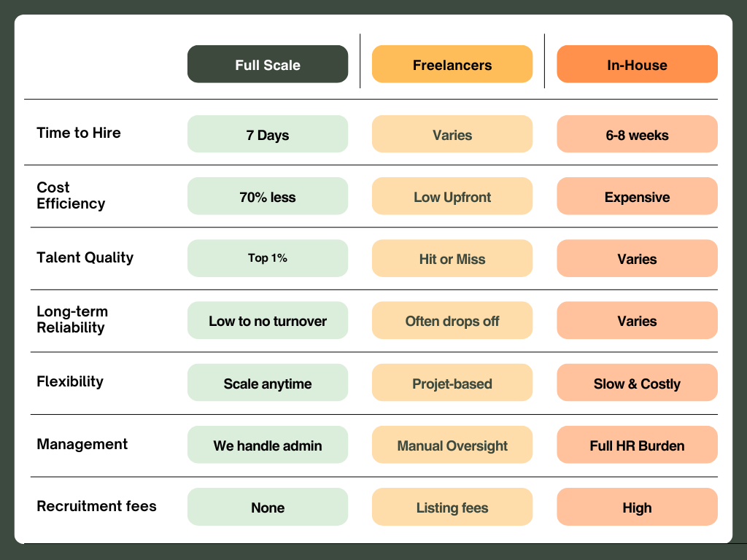Click the Full Scale column header
The image size is (747, 560).
[268, 64]
